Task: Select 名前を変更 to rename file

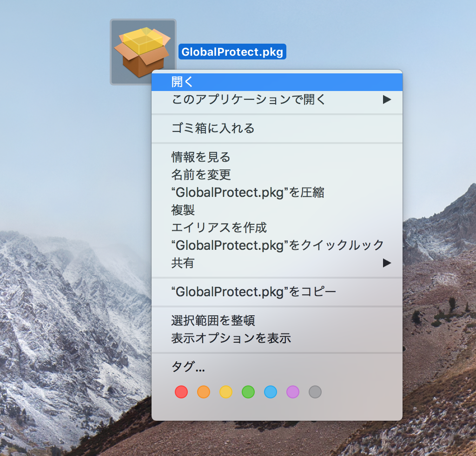Action: (x=277, y=175)
